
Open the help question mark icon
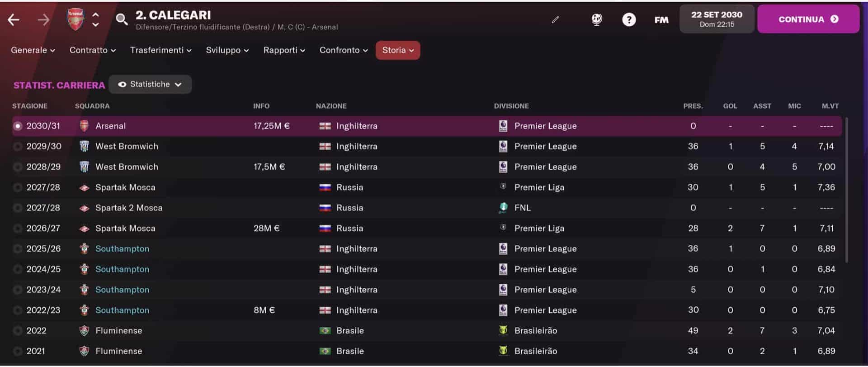click(x=629, y=19)
